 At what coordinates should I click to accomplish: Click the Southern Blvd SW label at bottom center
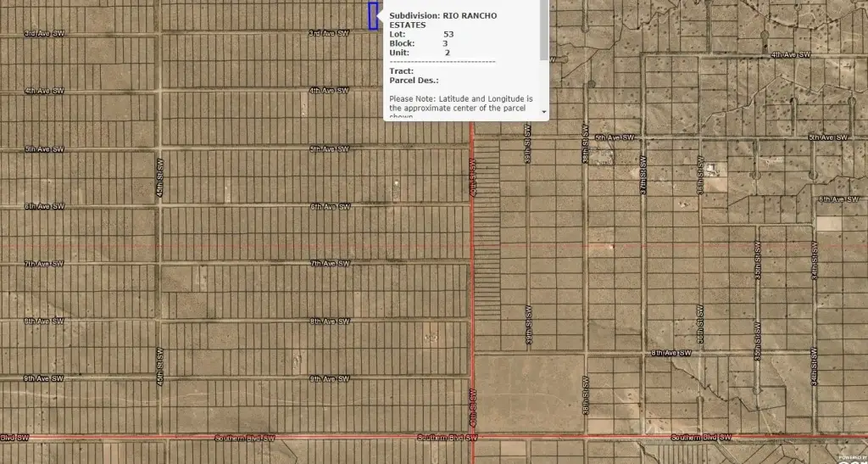click(x=448, y=438)
